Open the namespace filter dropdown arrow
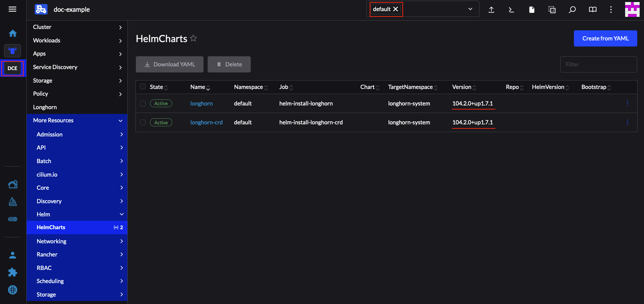644x304 pixels. (x=470, y=9)
